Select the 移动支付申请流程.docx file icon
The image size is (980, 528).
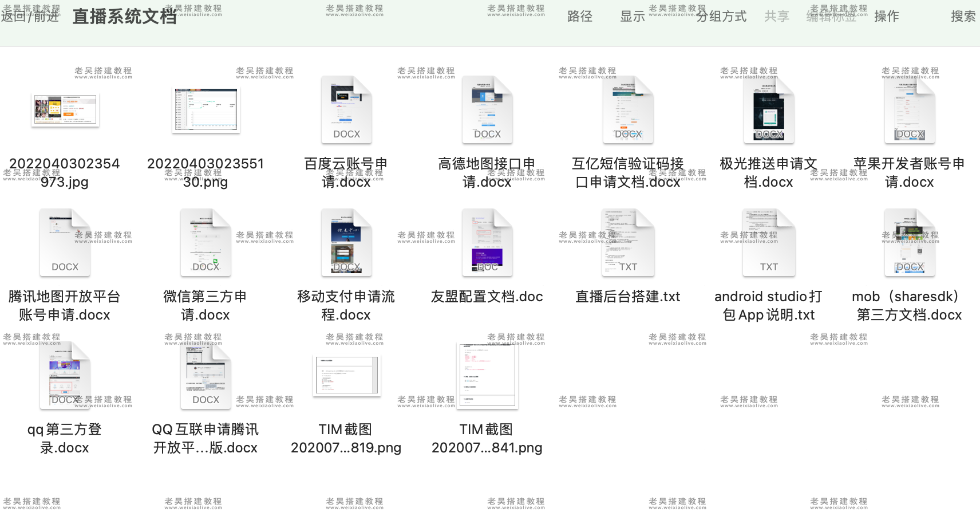(x=346, y=242)
